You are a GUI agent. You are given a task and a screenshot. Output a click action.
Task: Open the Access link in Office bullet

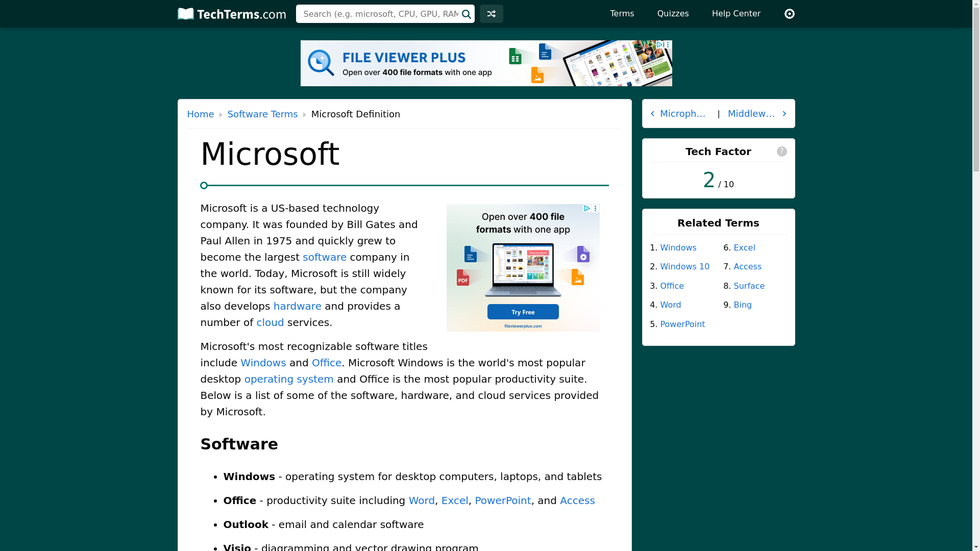point(577,500)
